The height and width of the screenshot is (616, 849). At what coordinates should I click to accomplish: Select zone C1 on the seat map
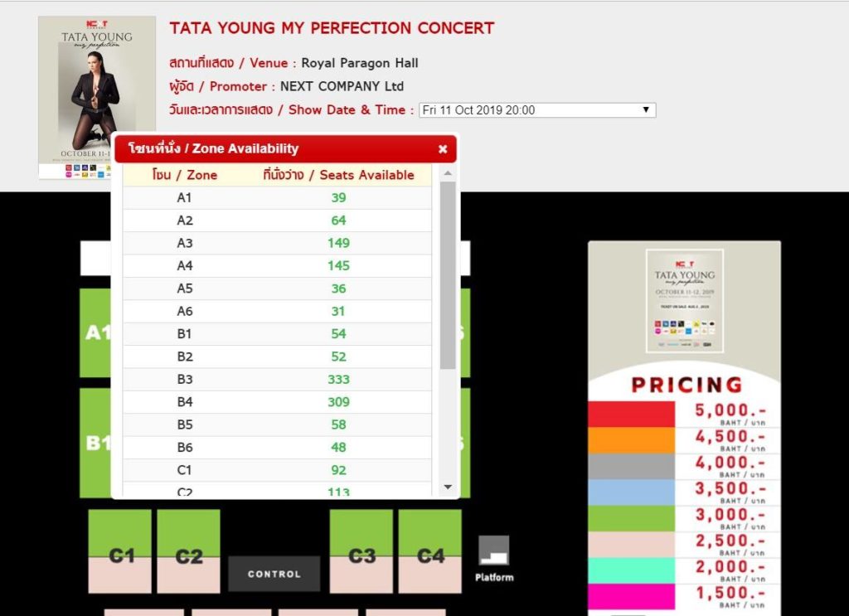(x=120, y=551)
